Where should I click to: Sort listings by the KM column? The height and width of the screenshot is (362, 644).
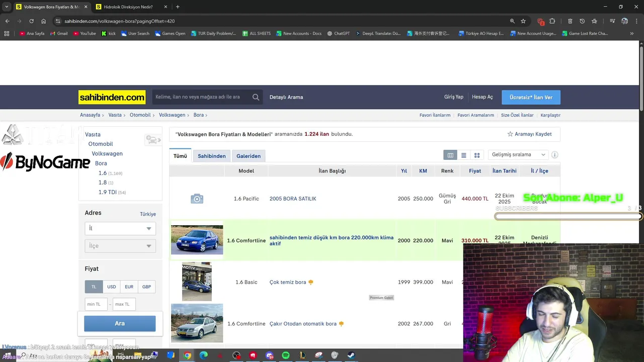(423, 171)
